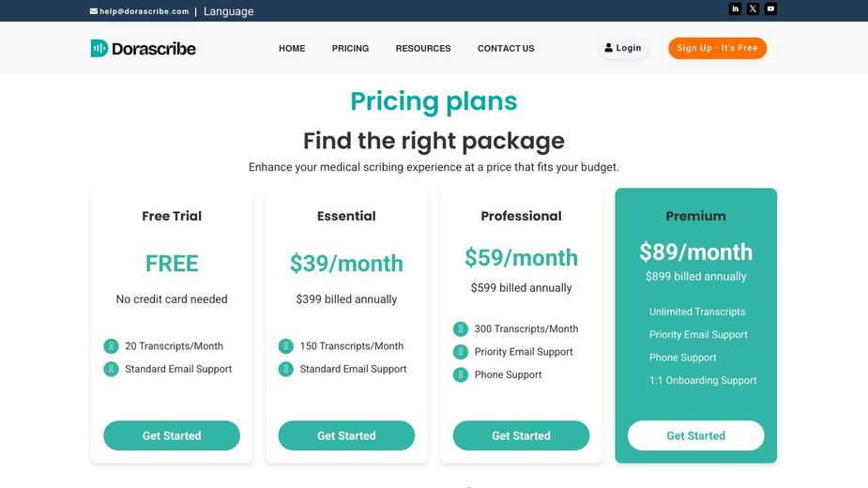The width and height of the screenshot is (868, 488).
Task: Click the icon beside 150 Transcripts/Month
Action: (286, 346)
